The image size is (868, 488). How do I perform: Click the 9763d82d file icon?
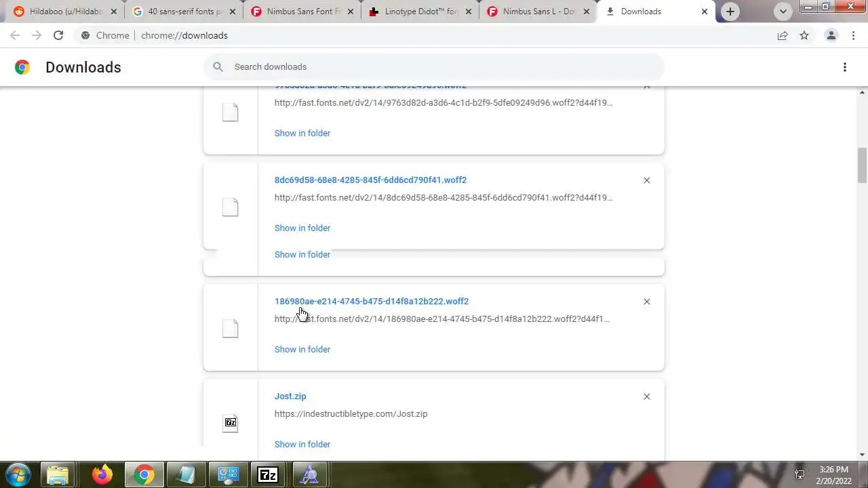pos(231,112)
